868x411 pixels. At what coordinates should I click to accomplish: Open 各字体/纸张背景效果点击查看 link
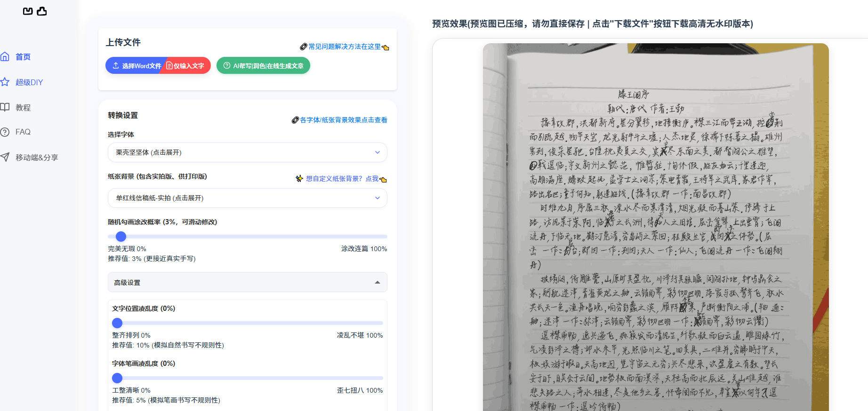click(x=343, y=120)
